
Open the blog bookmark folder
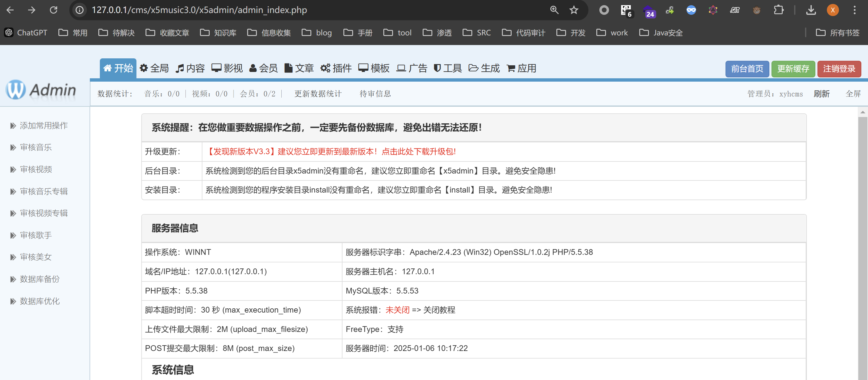tap(317, 33)
